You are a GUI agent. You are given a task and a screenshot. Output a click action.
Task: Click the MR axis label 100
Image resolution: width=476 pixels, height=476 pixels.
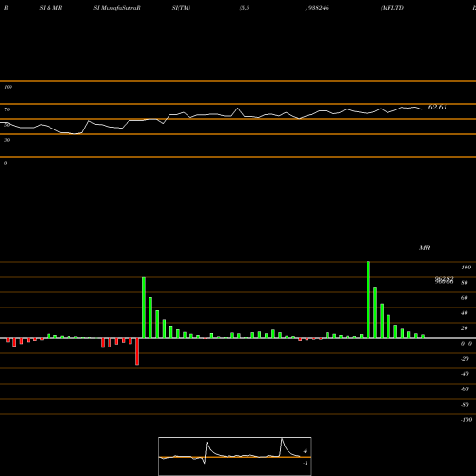pos(466,268)
